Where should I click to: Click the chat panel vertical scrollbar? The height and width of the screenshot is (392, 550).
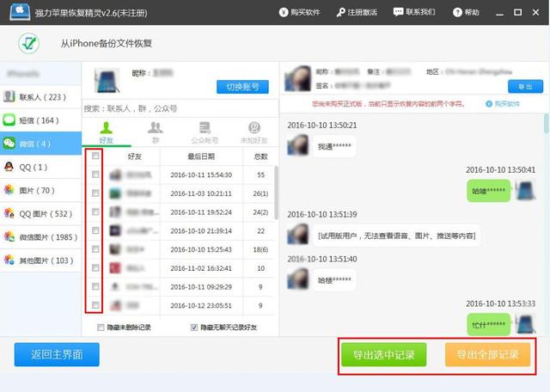[x=547, y=123]
